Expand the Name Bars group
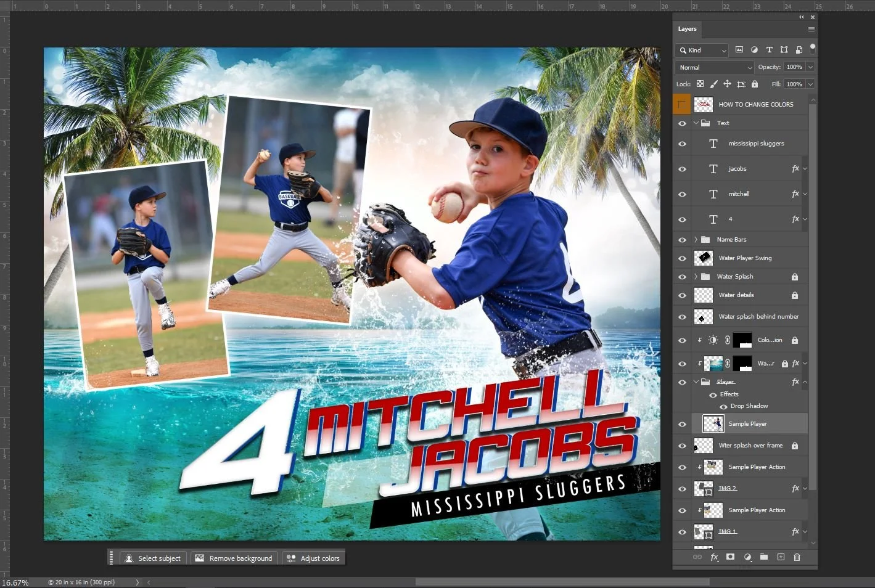This screenshot has height=588, width=875. point(696,240)
